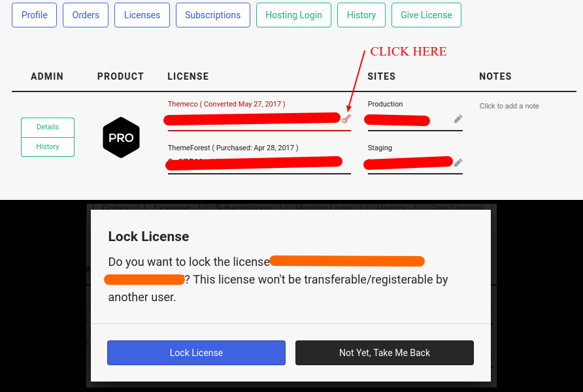Edit the Production site with the pencil icon

[x=458, y=119]
